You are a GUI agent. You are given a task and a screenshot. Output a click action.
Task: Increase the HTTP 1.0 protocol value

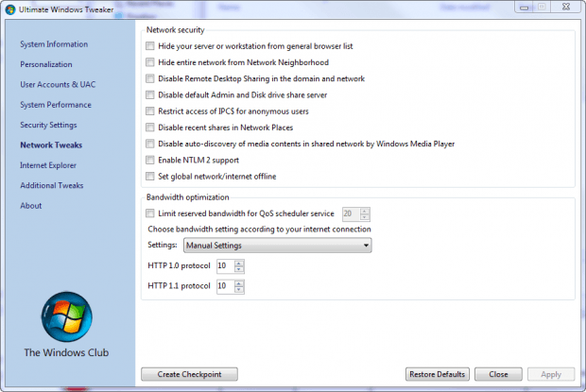click(239, 264)
